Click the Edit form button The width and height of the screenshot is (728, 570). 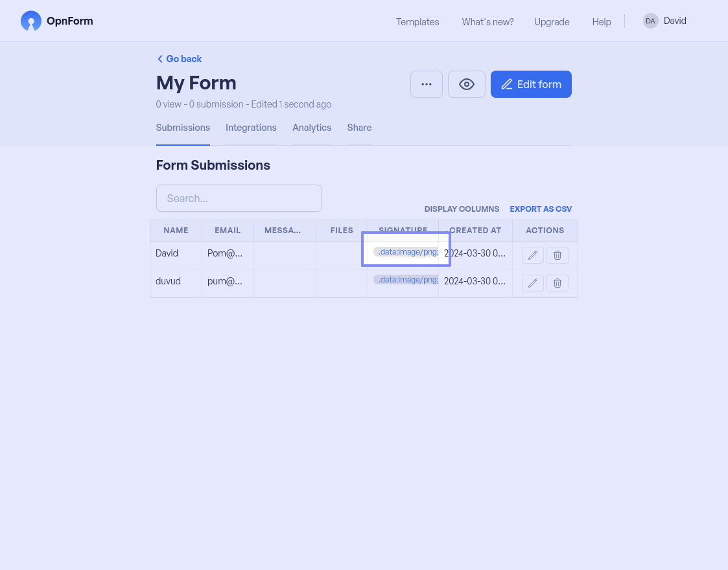(x=531, y=84)
